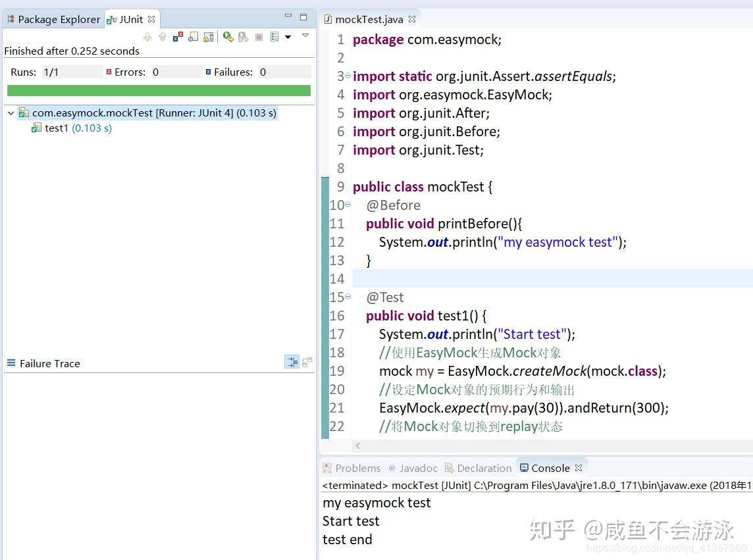Open the test run history dropdown arrow

coord(288,37)
